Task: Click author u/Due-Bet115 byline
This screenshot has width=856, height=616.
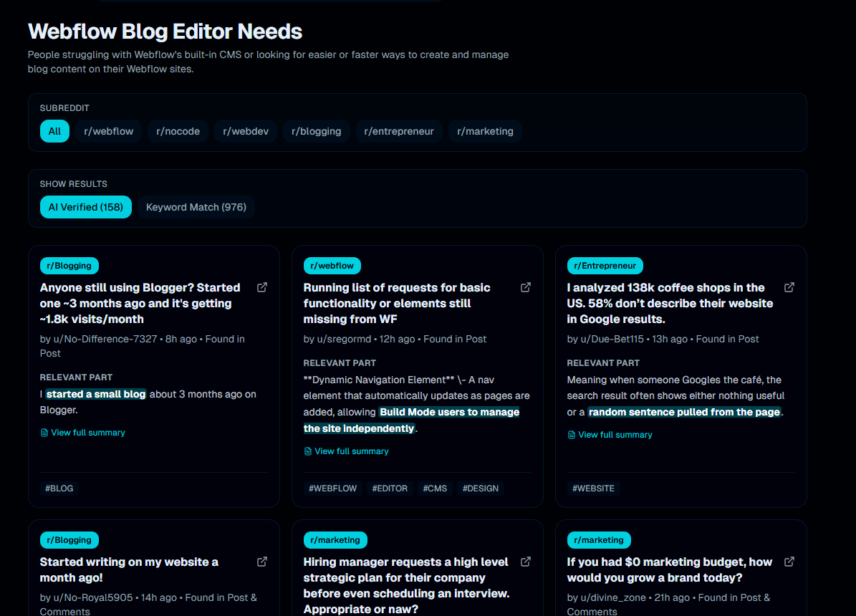Action: pos(612,339)
